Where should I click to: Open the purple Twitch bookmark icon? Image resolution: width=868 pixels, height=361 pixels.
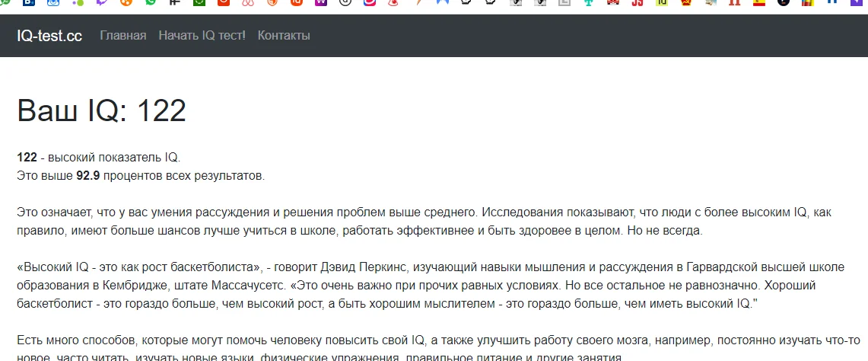(102, 2)
